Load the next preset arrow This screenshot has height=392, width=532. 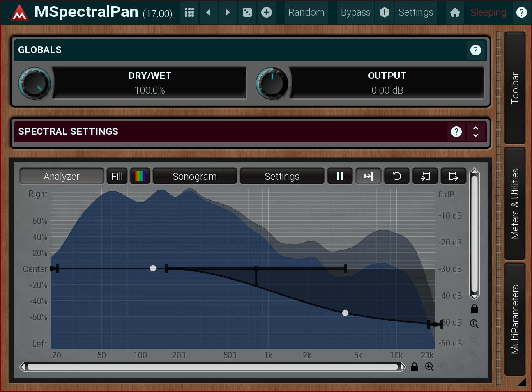[227, 12]
